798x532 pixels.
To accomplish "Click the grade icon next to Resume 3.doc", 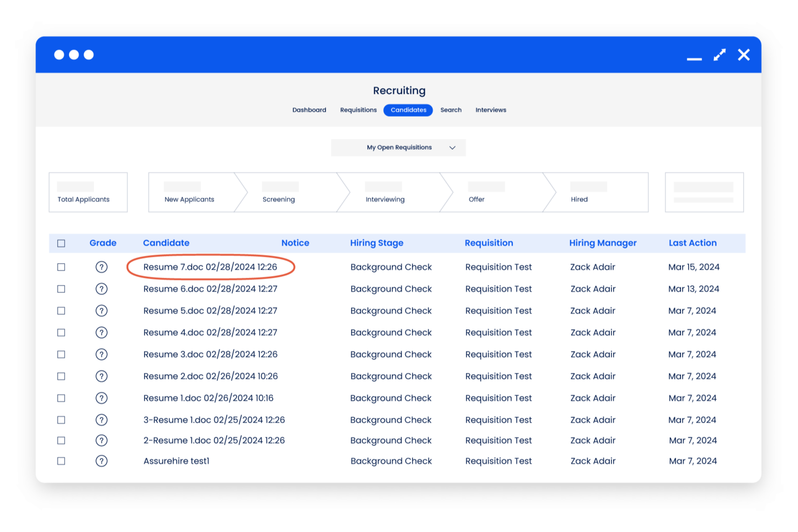I will 102,354.
